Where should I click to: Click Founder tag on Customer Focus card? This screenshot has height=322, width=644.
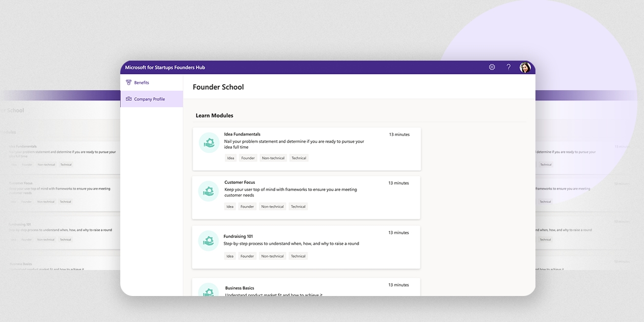(x=248, y=206)
